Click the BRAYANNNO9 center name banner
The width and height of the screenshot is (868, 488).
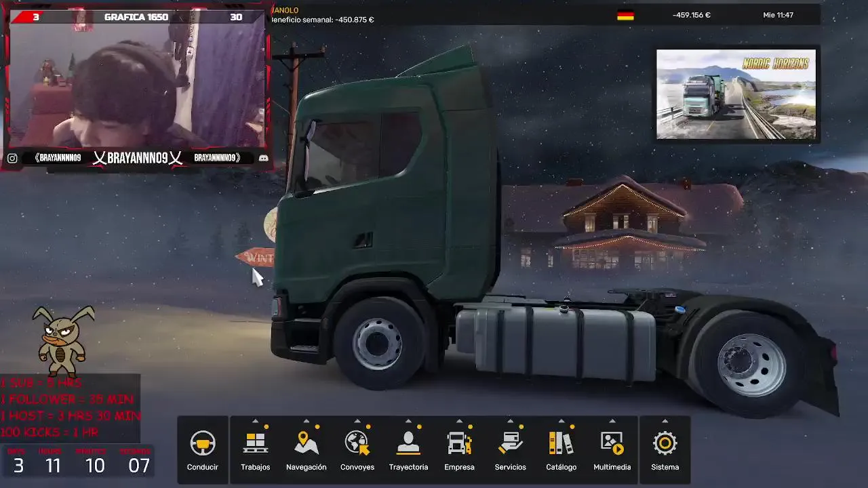pyautogui.click(x=138, y=158)
